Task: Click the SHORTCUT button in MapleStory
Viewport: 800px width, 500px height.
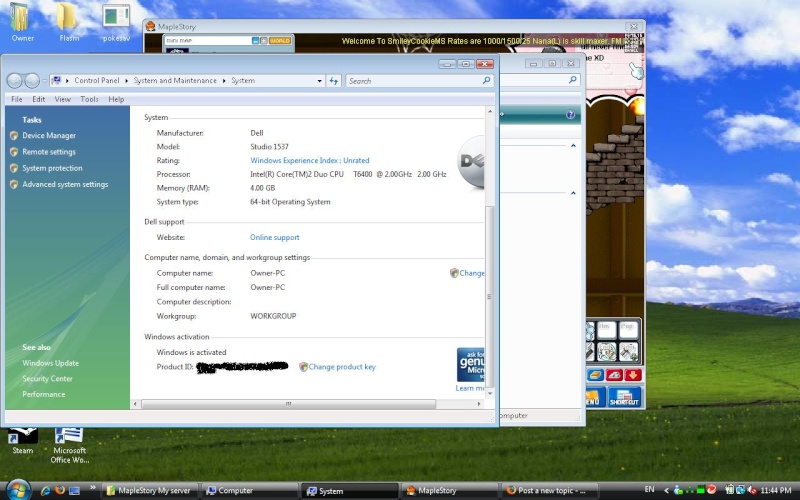Action: 624,397
